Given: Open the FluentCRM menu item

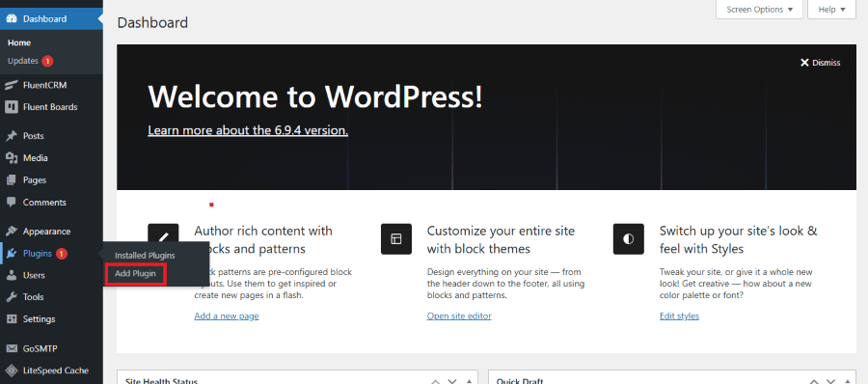Looking at the screenshot, I should coord(44,85).
